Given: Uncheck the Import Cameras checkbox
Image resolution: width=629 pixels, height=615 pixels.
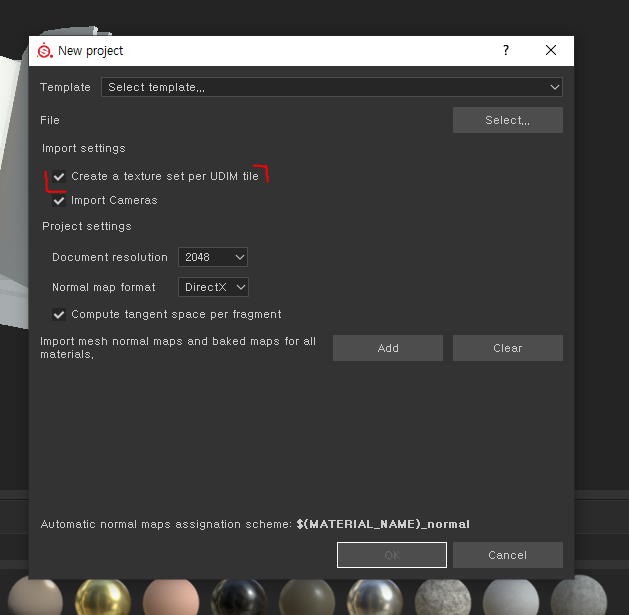Looking at the screenshot, I should point(59,201).
